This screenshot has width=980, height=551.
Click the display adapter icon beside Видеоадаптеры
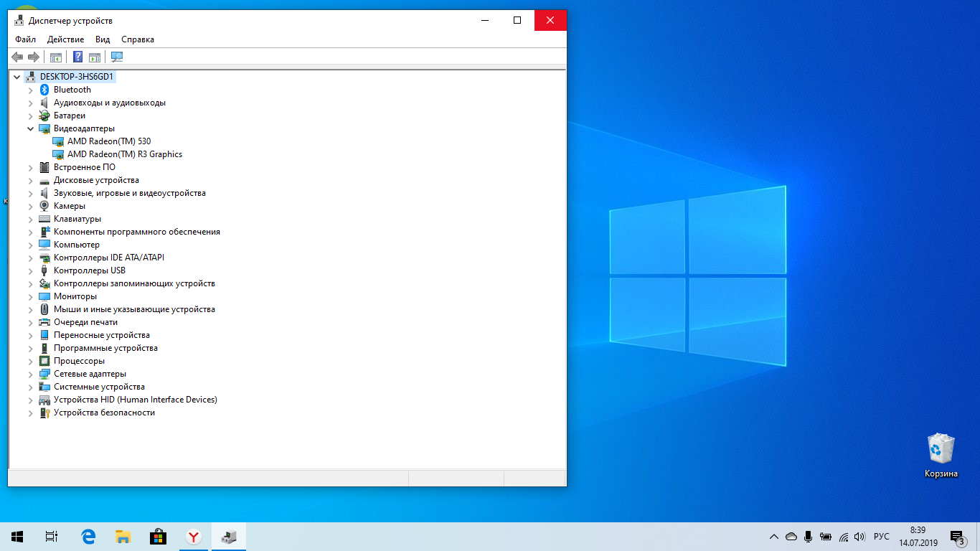pos(44,128)
